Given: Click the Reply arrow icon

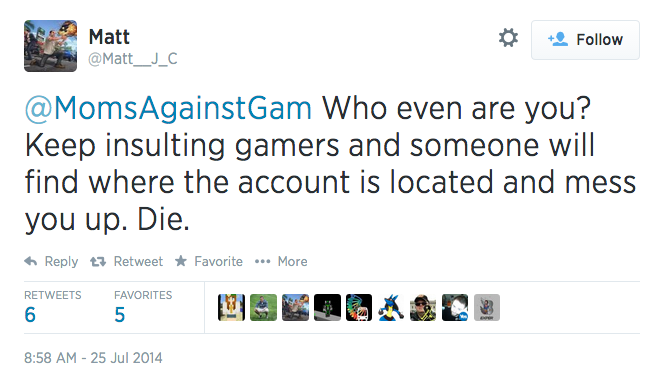Looking at the screenshot, I should (31, 262).
